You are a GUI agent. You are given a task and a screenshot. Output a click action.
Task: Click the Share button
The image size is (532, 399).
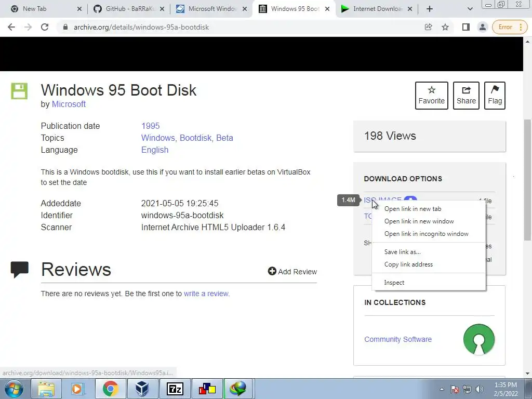pyautogui.click(x=466, y=96)
